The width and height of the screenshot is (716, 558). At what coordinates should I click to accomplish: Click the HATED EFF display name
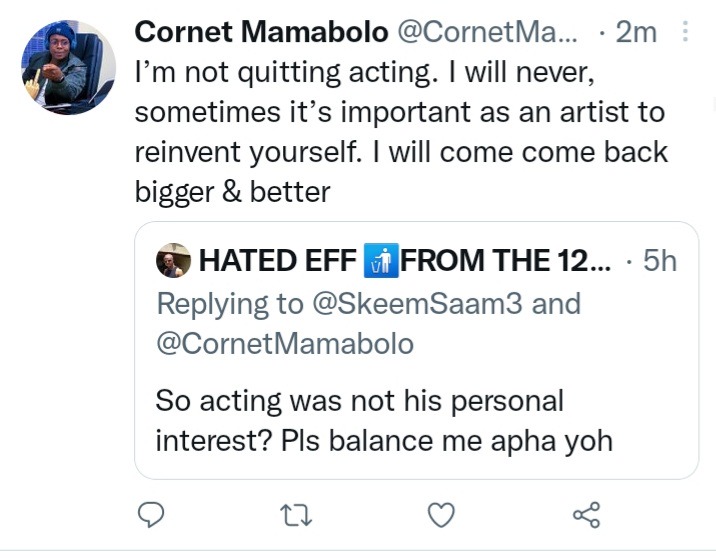[278, 261]
